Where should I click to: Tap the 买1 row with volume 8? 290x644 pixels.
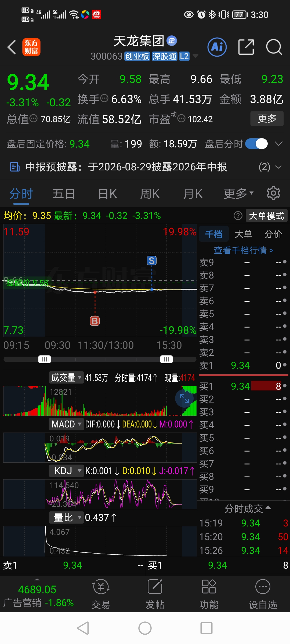tap(243, 386)
